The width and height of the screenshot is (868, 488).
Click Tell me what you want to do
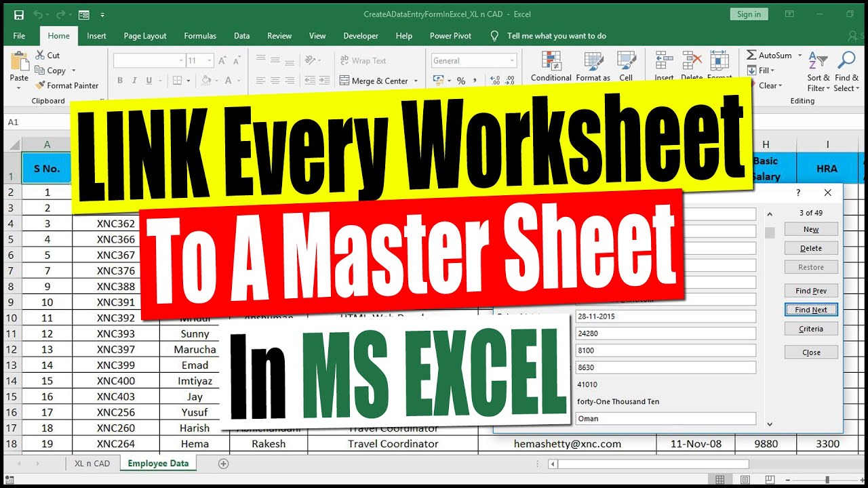pyautogui.click(x=557, y=36)
